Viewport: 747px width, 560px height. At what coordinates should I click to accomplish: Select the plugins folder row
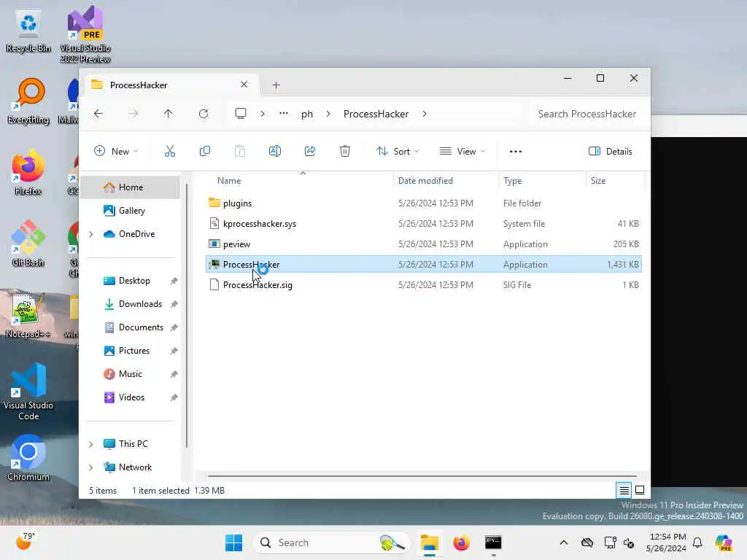[x=424, y=203]
